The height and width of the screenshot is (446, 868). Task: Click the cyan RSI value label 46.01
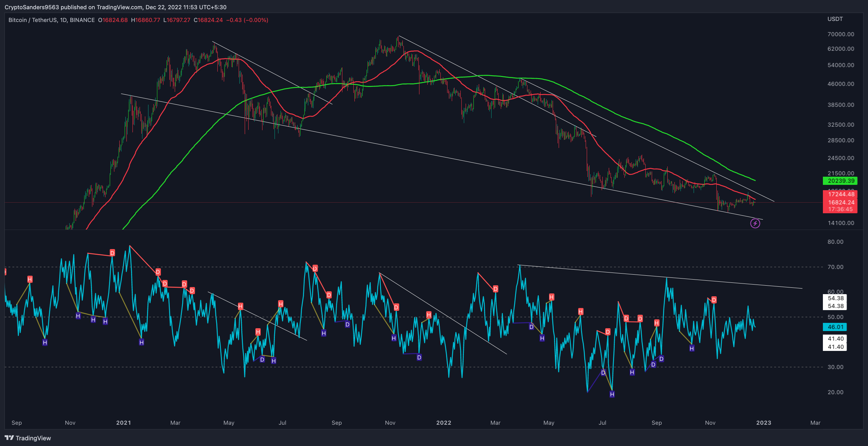pos(835,327)
